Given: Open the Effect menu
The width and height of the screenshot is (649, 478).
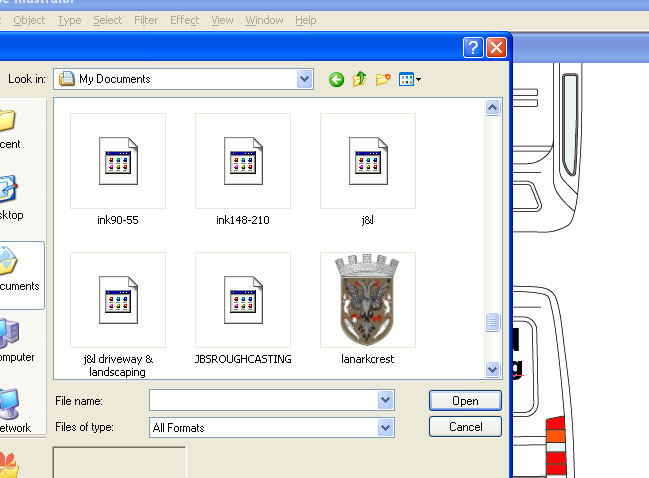Looking at the screenshot, I should click(x=184, y=20).
